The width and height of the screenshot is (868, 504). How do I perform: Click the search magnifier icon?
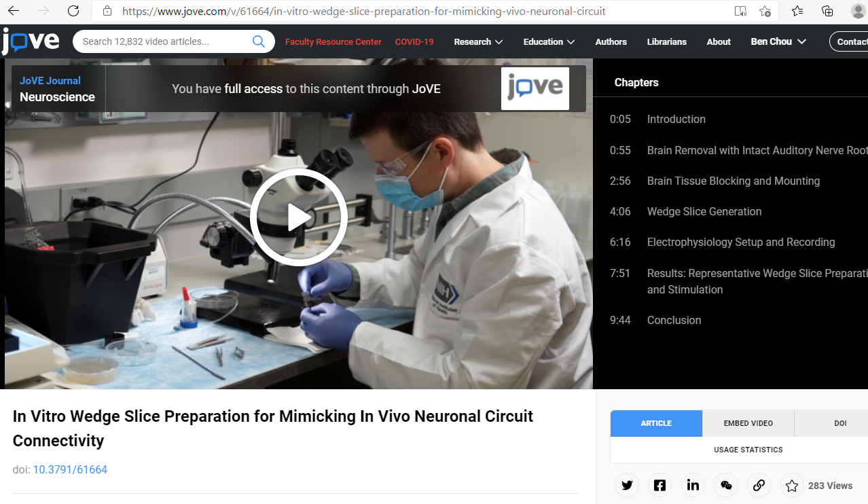click(259, 41)
